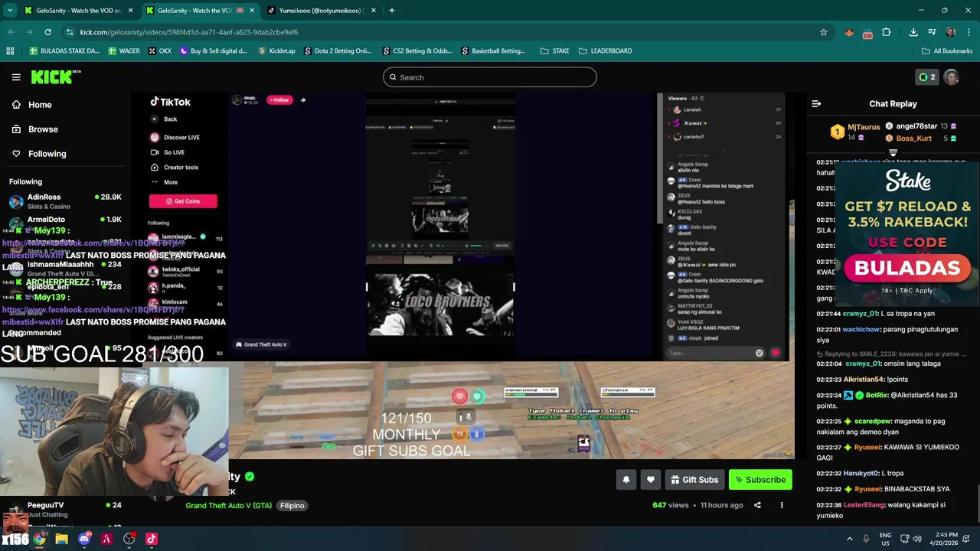980x551 pixels.
Task: Close the Yumeikooo tab
Action: [x=373, y=11]
